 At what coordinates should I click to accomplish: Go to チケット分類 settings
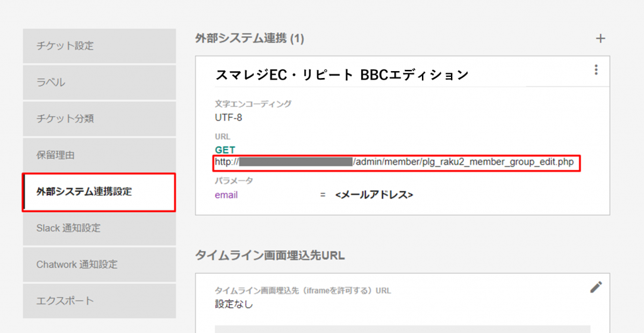tap(99, 119)
